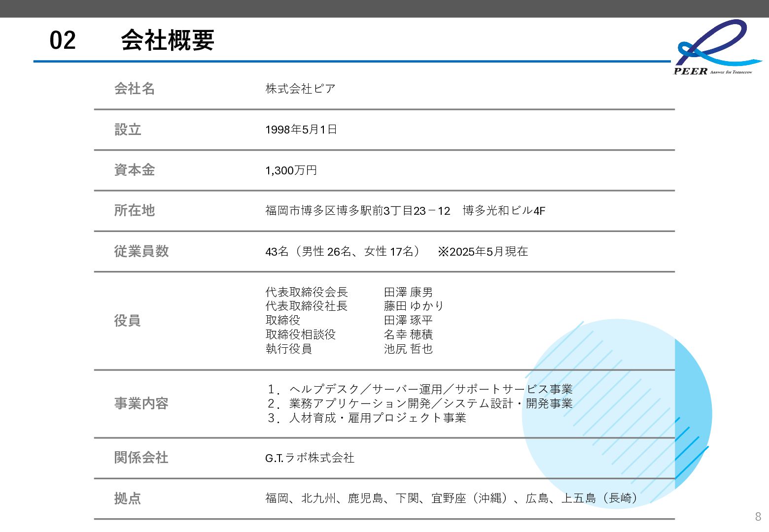Click the locations list starting with 福岡、北九州
Screen dimensions: 769x532
[452, 499]
